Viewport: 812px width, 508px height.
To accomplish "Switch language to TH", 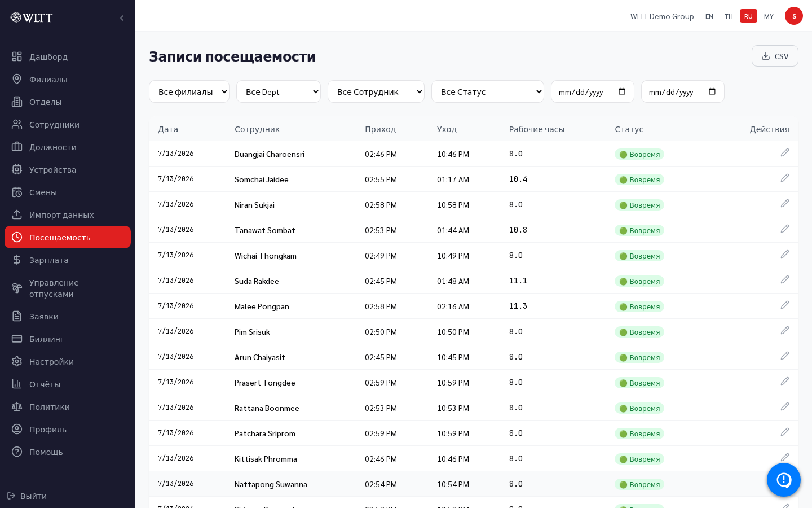I will tap(729, 16).
